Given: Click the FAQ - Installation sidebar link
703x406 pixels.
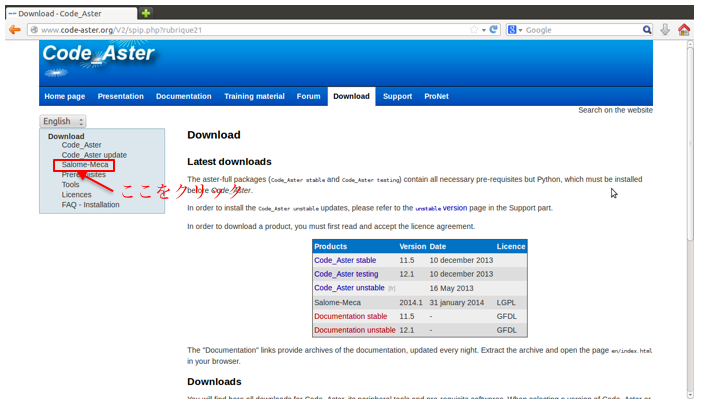Looking at the screenshot, I should tap(91, 205).
